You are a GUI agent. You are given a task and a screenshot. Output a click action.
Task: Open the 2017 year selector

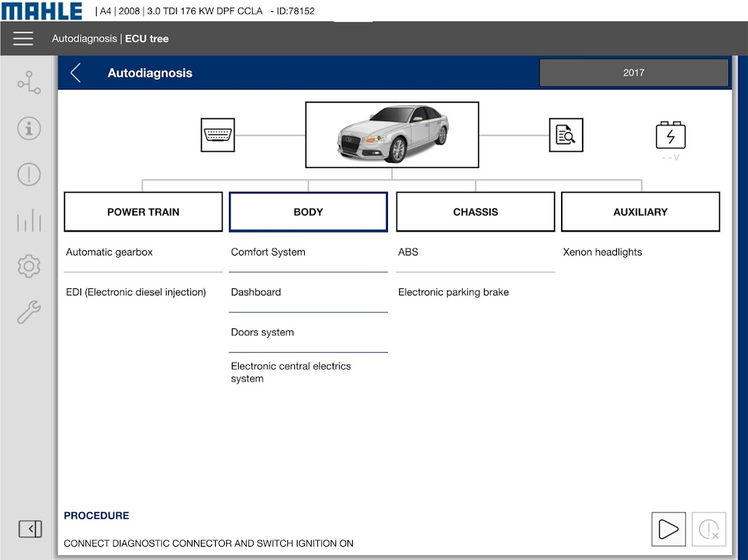tap(634, 72)
